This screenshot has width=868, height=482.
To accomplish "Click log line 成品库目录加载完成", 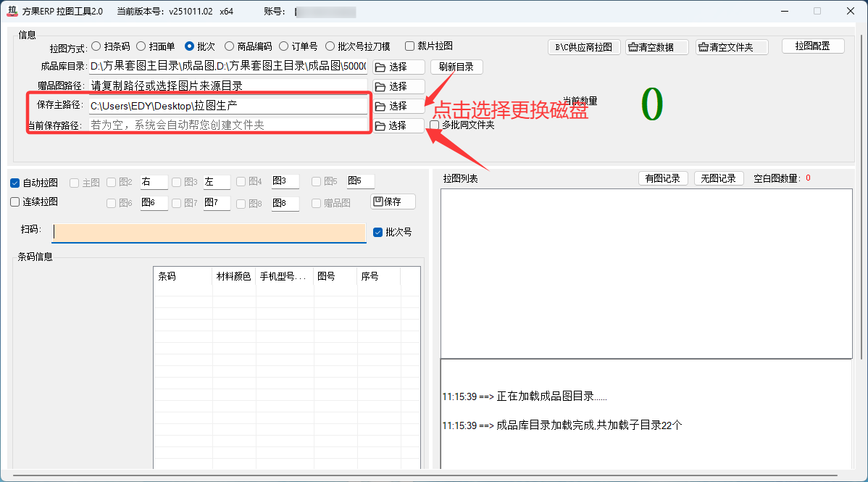I will 562,425.
